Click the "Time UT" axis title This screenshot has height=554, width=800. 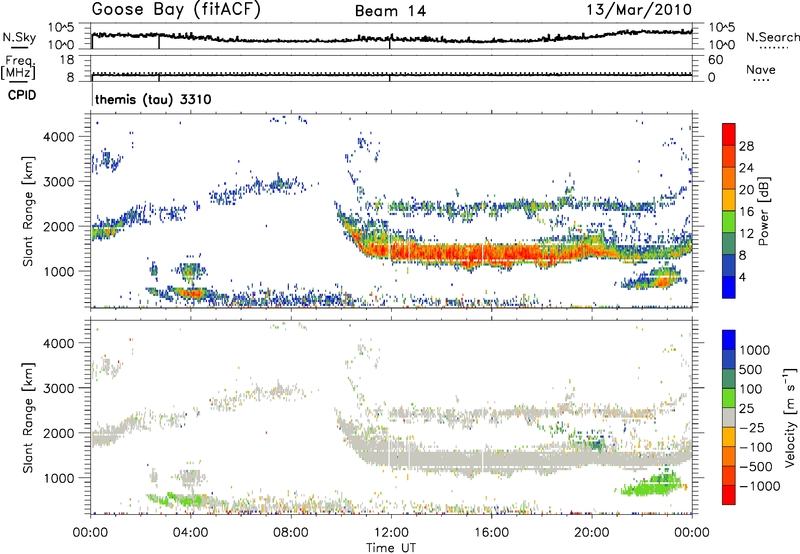click(x=391, y=548)
